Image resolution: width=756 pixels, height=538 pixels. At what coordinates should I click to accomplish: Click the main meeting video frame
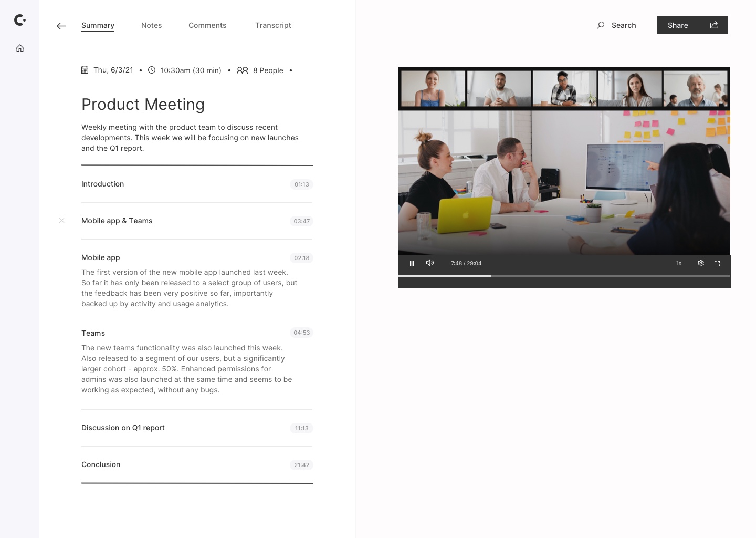[564, 182]
